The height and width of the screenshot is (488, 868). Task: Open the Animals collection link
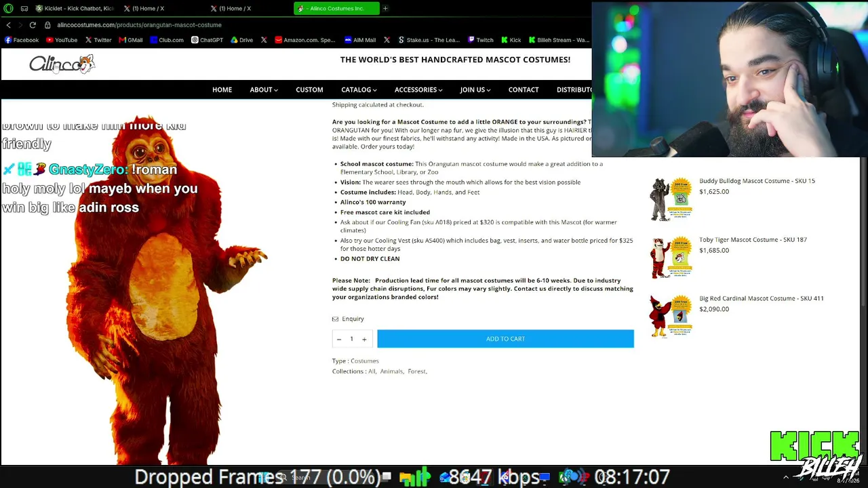click(x=391, y=371)
